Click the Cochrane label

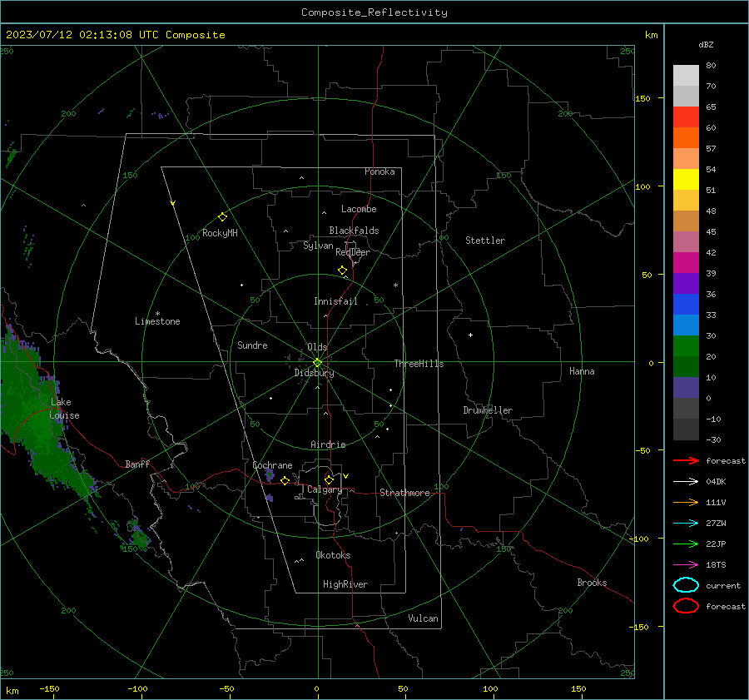[272, 465]
